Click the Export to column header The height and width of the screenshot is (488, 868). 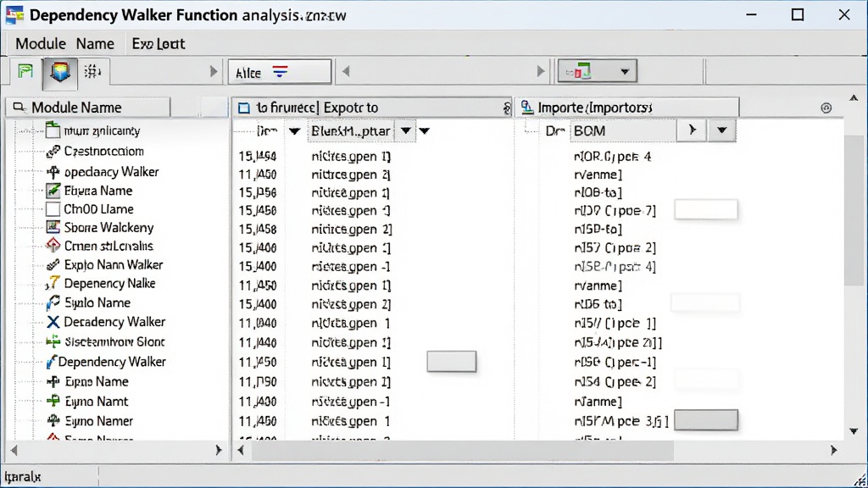pos(371,108)
